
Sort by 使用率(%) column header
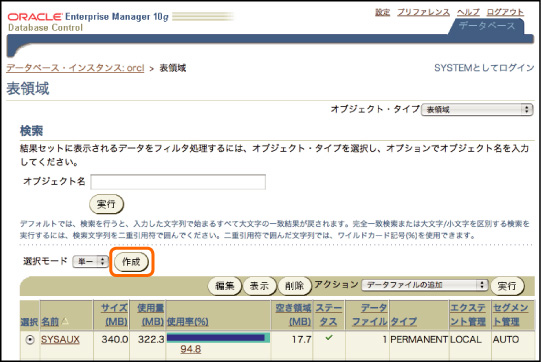pyautogui.click(x=187, y=322)
